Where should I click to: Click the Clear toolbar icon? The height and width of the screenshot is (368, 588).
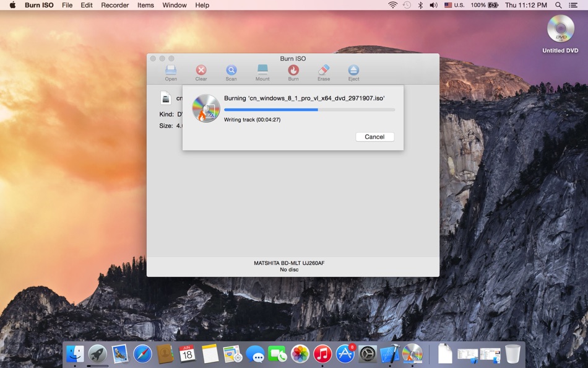tap(201, 70)
